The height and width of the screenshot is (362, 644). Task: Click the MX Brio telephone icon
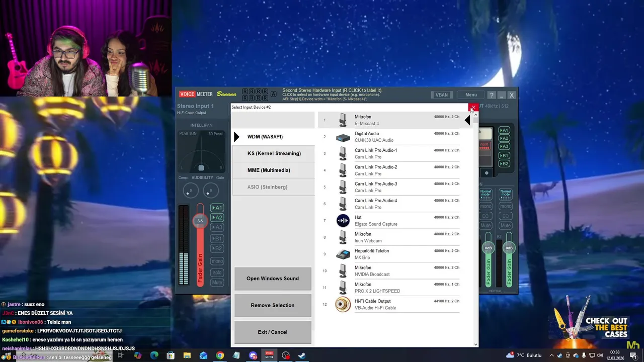point(343,254)
